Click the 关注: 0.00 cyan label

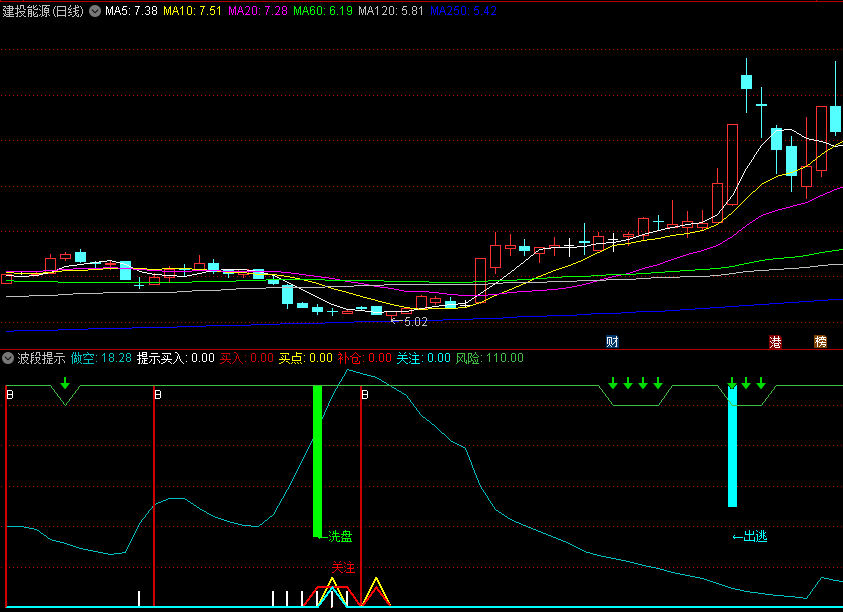424,358
